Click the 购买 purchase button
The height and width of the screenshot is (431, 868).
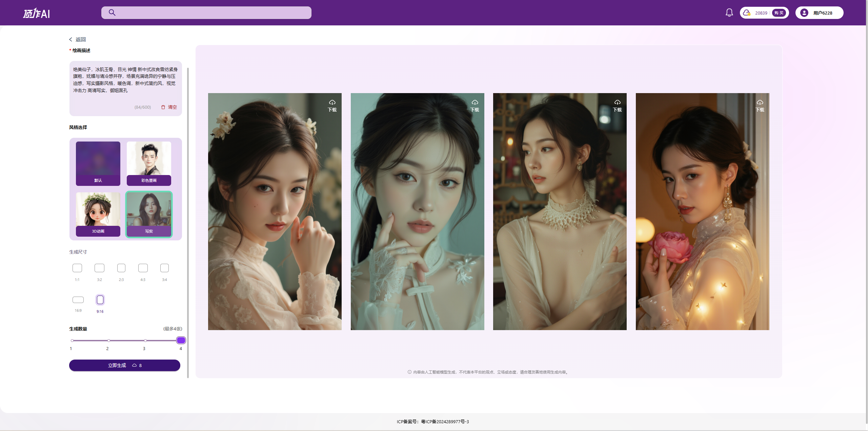(779, 13)
